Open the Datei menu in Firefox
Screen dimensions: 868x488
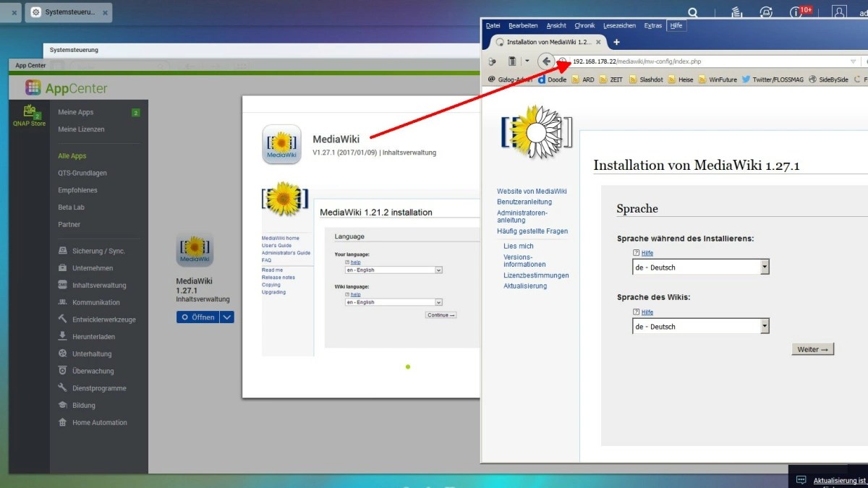click(x=493, y=25)
